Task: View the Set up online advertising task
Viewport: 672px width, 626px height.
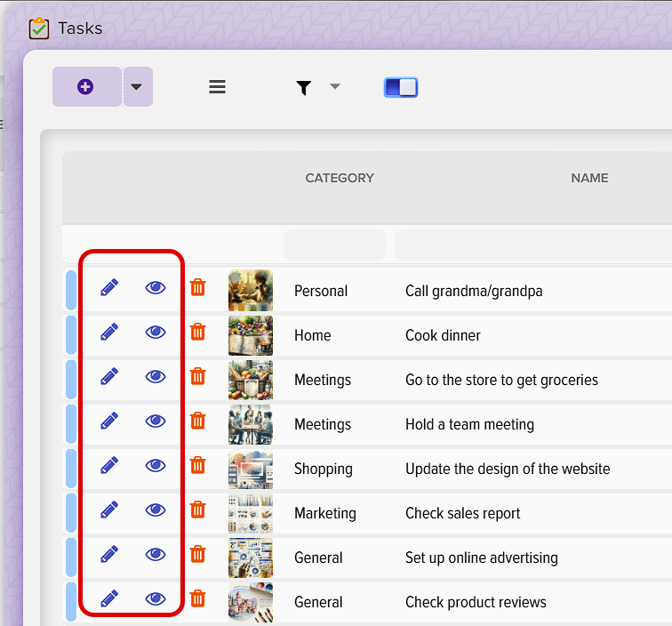Action: tap(156, 554)
